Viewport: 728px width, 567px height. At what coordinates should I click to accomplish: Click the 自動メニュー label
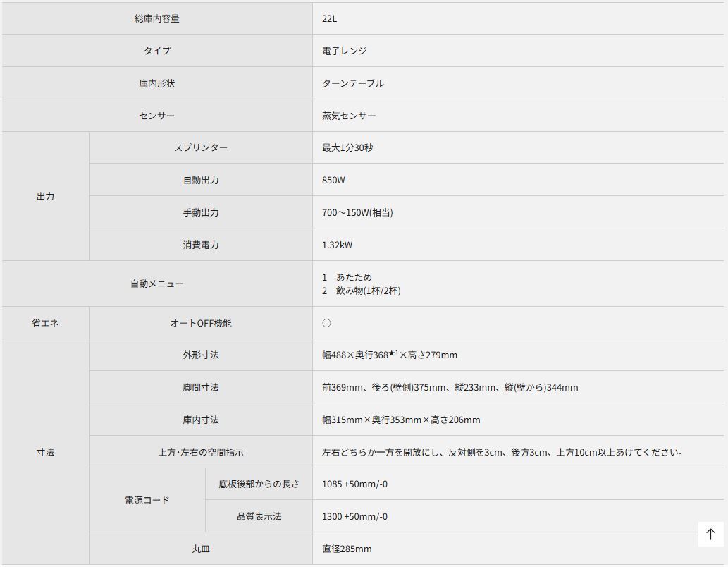coord(157,283)
